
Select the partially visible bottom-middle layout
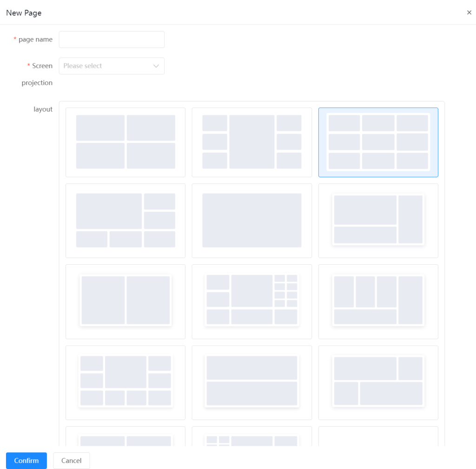click(x=251, y=437)
